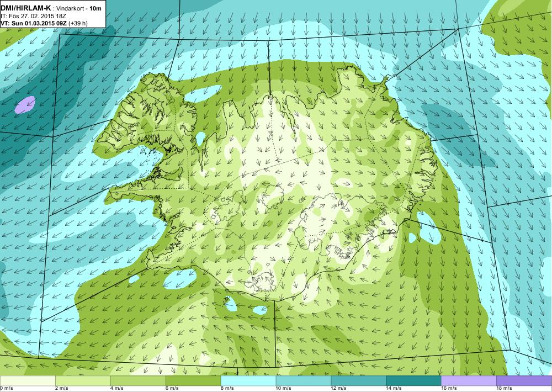The image size is (552, 392).
Task: Click the '14 m/s' legend label
Action: [x=394, y=389]
